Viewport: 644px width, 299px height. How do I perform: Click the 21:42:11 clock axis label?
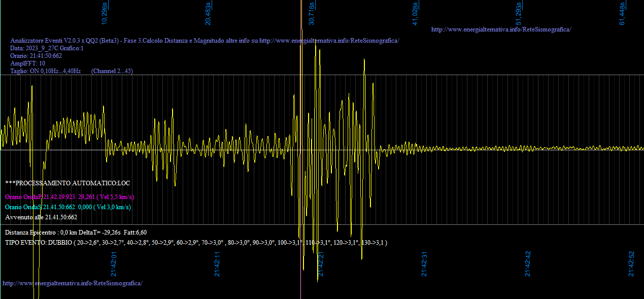[217, 264]
